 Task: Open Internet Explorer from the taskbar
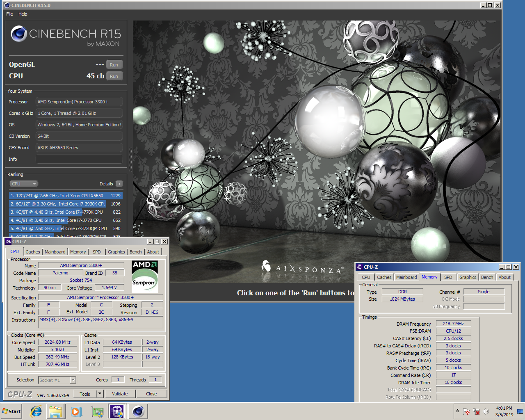pos(36,411)
